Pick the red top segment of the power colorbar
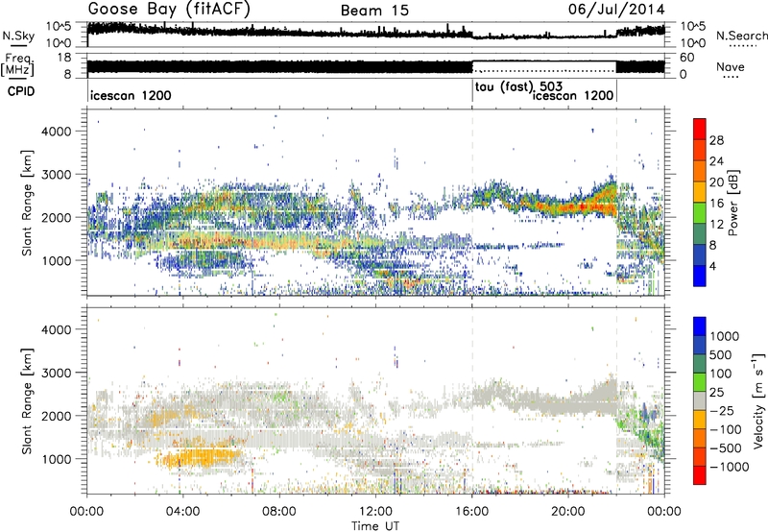This screenshot has width=768, height=532. click(x=700, y=129)
